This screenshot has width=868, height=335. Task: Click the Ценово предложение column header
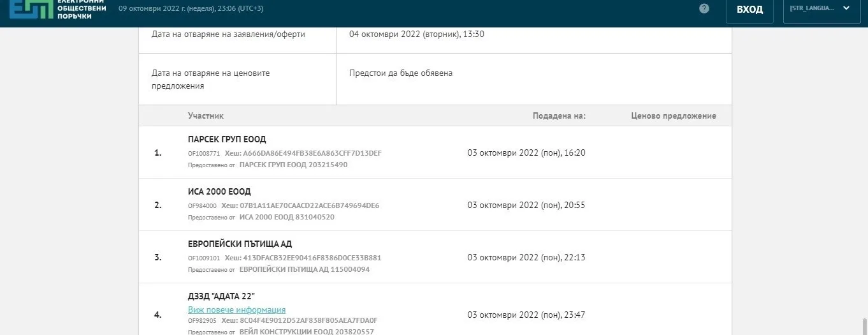[674, 115]
